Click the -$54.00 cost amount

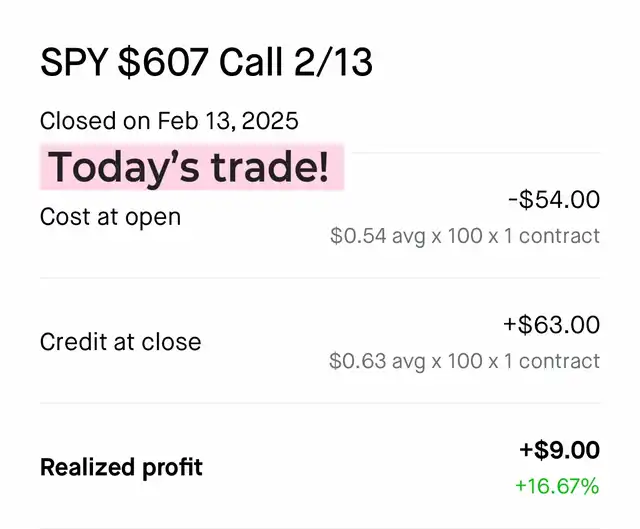(x=553, y=200)
